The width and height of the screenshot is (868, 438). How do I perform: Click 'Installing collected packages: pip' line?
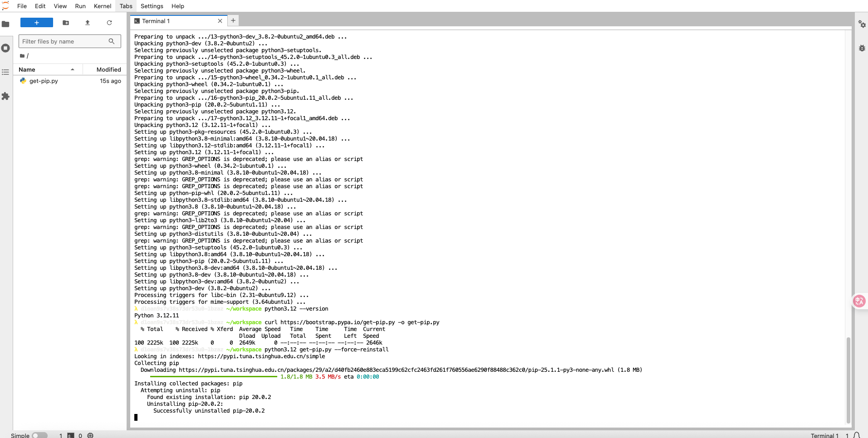(x=188, y=384)
